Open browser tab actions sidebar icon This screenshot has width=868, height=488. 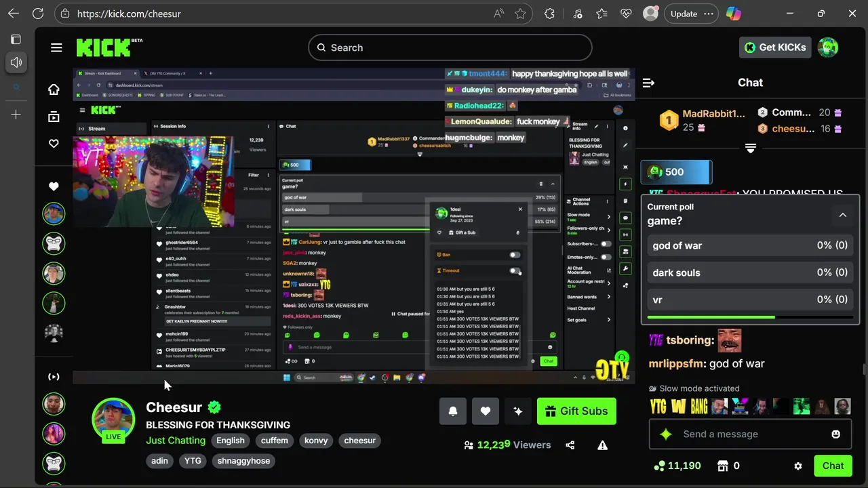[16, 39]
